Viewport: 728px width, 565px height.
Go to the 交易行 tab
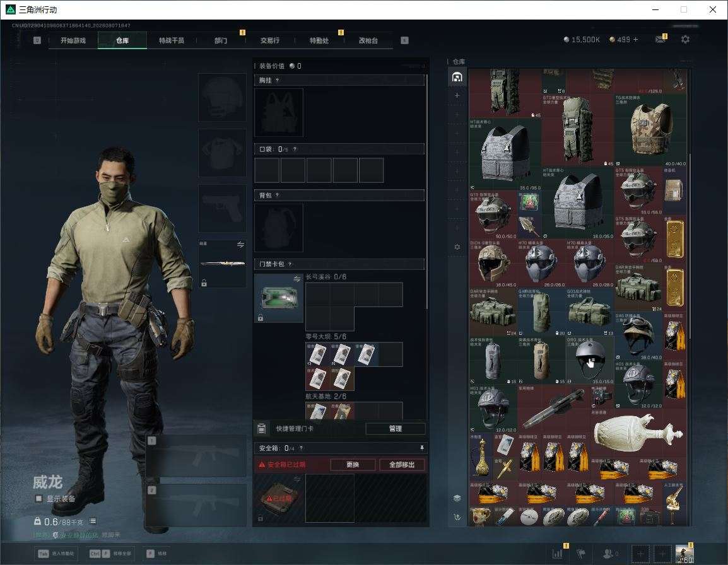(x=270, y=40)
